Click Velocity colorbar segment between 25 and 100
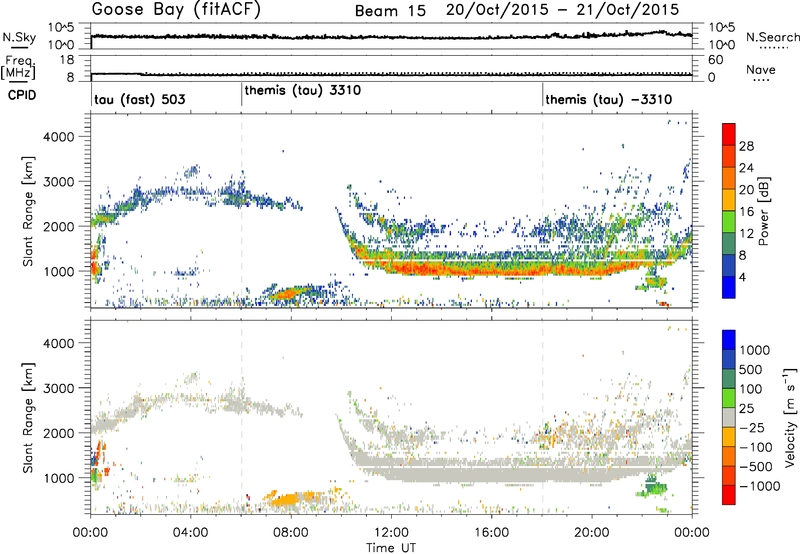Viewport: 800px width, 554px height. (x=729, y=398)
